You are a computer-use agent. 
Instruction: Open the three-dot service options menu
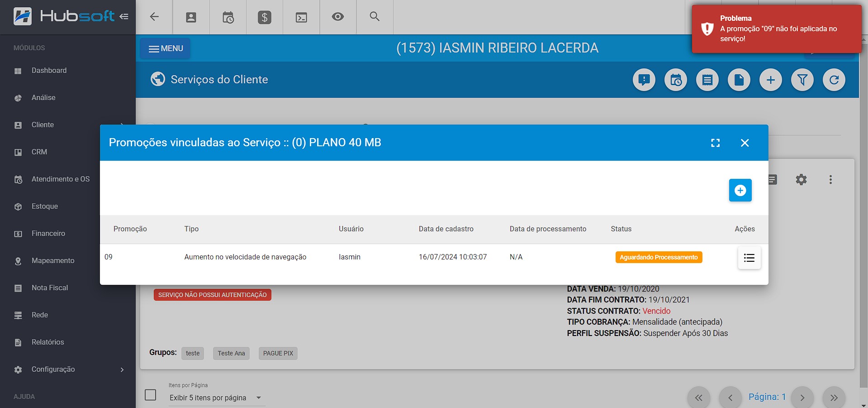(x=830, y=180)
